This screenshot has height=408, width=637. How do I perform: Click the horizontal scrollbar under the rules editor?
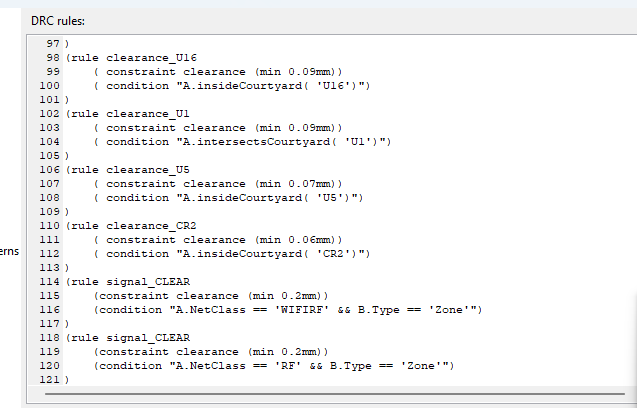click(x=335, y=393)
